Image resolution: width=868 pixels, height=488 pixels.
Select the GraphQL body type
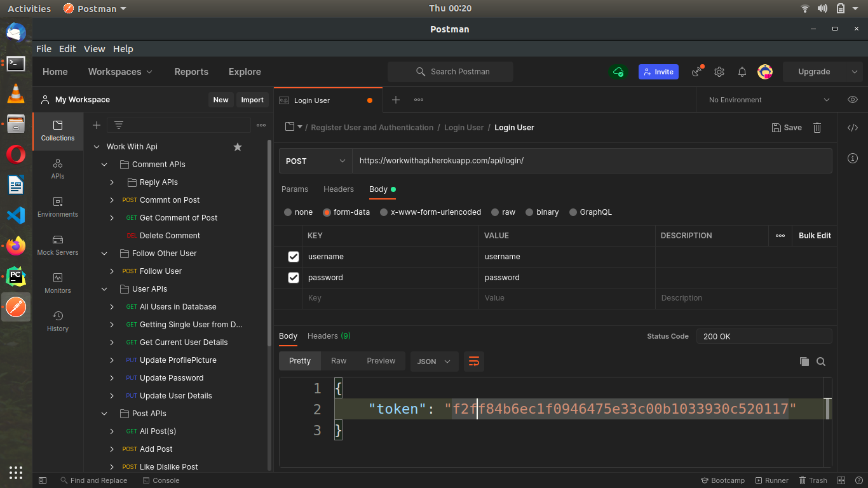click(573, 212)
